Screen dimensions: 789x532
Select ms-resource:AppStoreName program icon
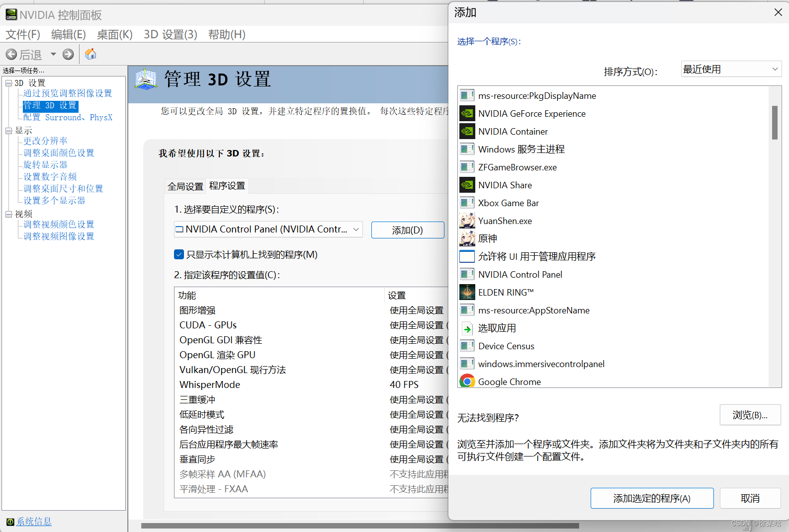[467, 310]
